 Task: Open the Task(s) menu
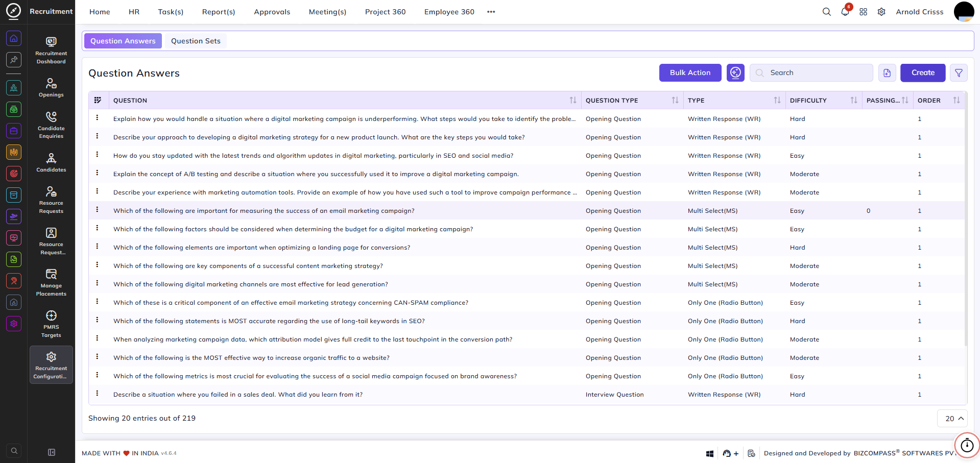click(x=171, y=12)
